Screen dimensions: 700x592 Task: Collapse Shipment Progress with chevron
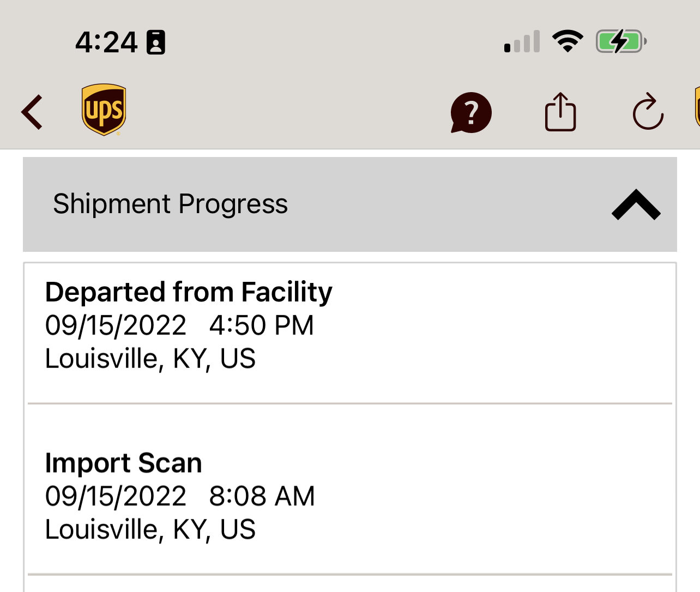(x=636, y=204)
